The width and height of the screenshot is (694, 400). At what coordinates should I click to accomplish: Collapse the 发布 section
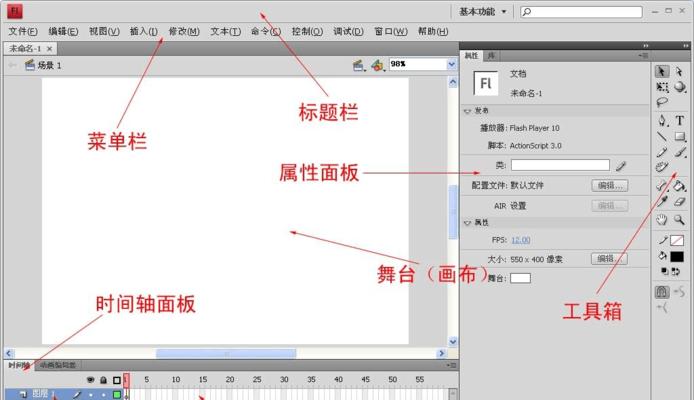tap(467, 111)
